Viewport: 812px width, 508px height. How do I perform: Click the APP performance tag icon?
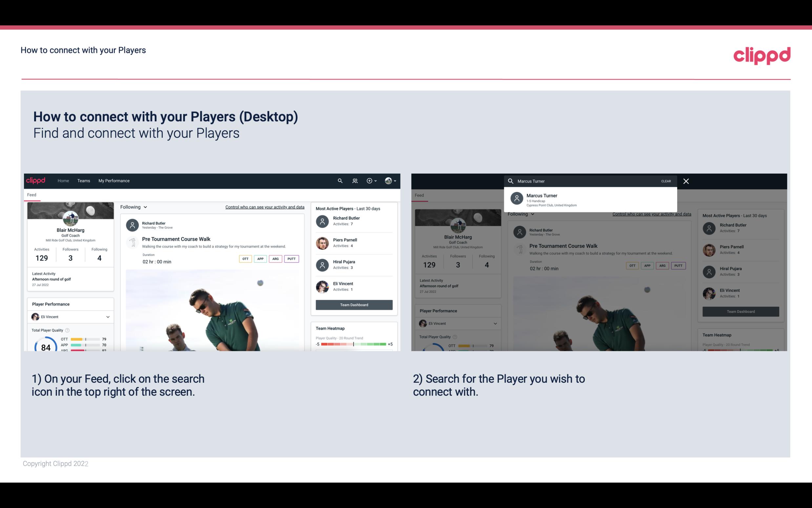(259, 259)
